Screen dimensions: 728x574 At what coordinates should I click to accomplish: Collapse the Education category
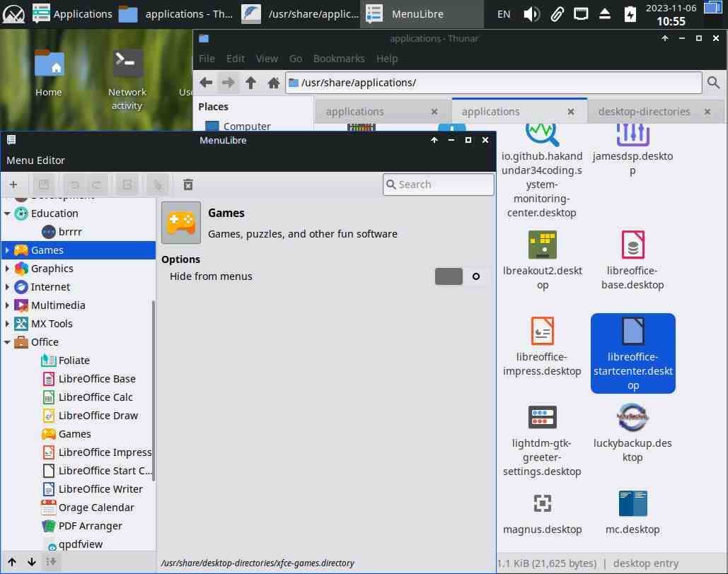tap(7, 213)
